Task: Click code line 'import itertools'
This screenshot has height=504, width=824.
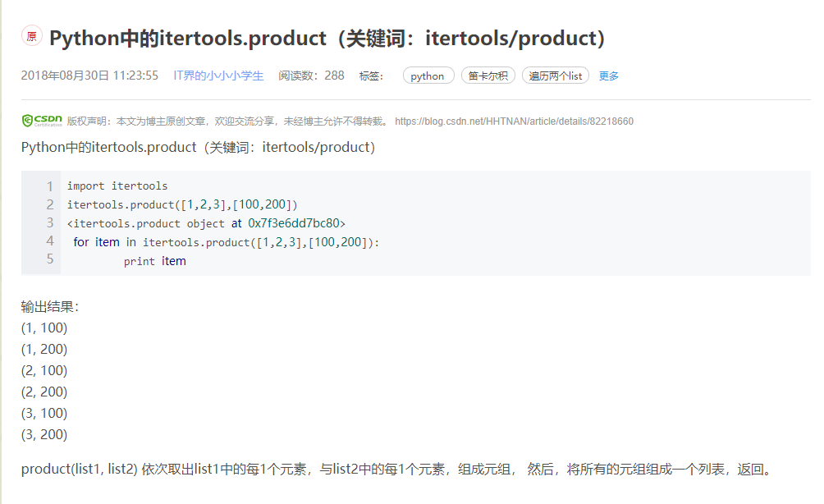Action: (117, 186)
